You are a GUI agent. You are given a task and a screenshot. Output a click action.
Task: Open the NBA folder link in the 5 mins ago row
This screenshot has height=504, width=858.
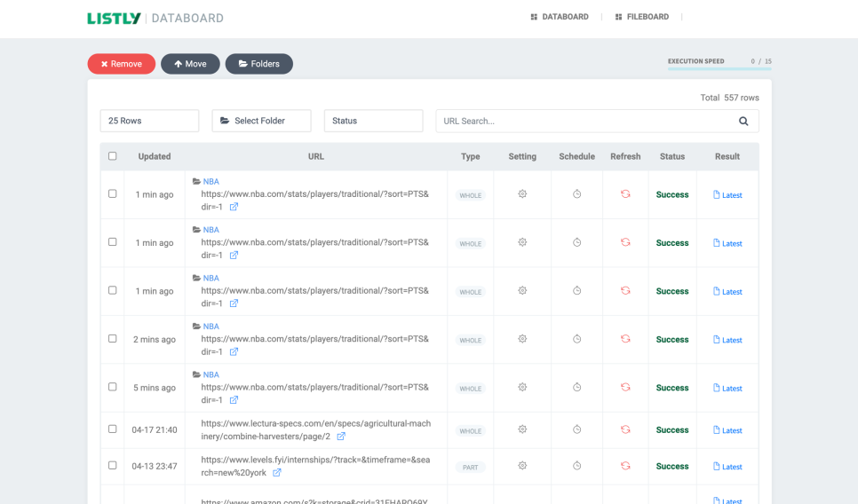coord(211,374)
